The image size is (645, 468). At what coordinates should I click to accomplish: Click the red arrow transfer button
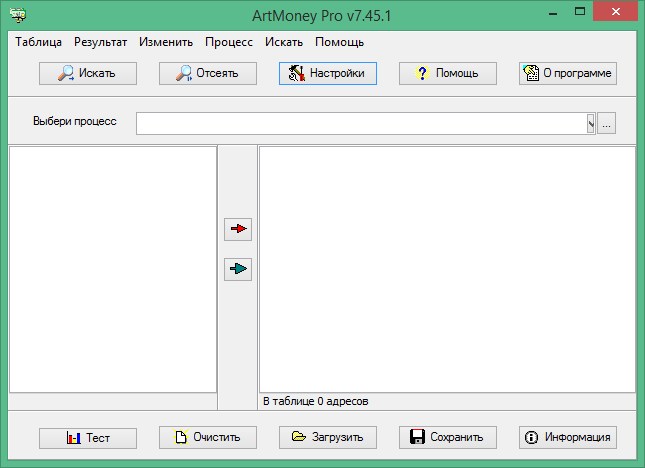point(238,229)
